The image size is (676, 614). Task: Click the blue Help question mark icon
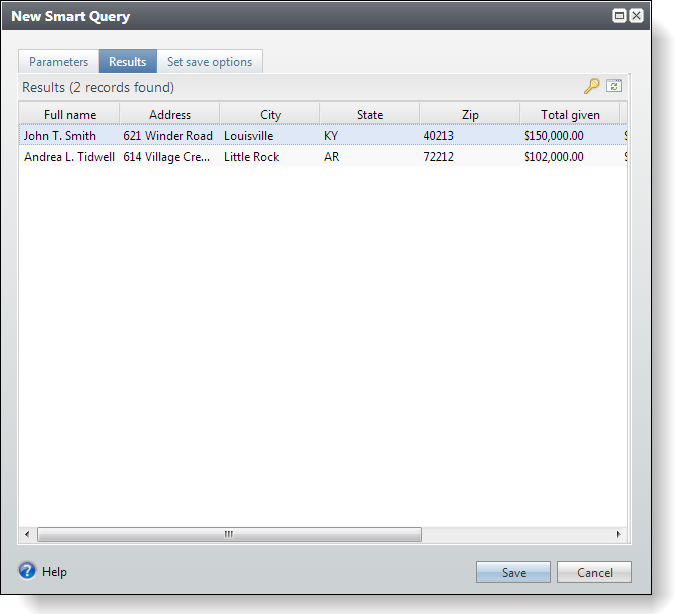pyautogui.click(x=27, y=571)
